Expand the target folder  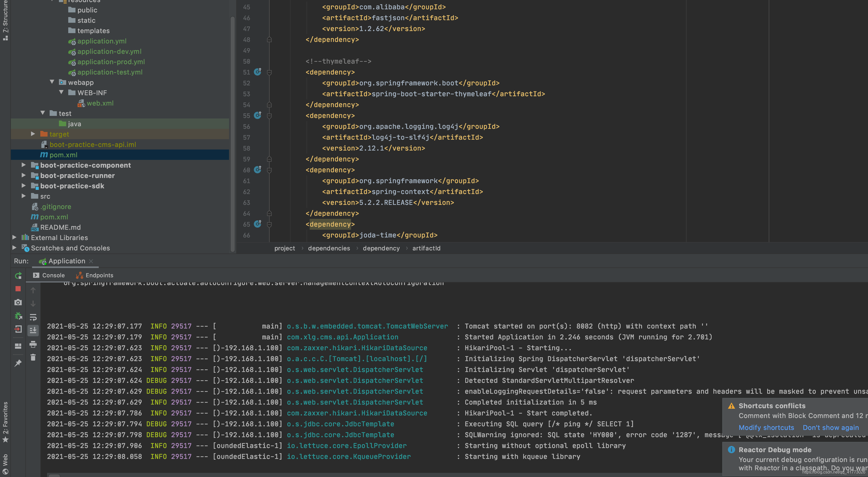[x=33, y=134]
